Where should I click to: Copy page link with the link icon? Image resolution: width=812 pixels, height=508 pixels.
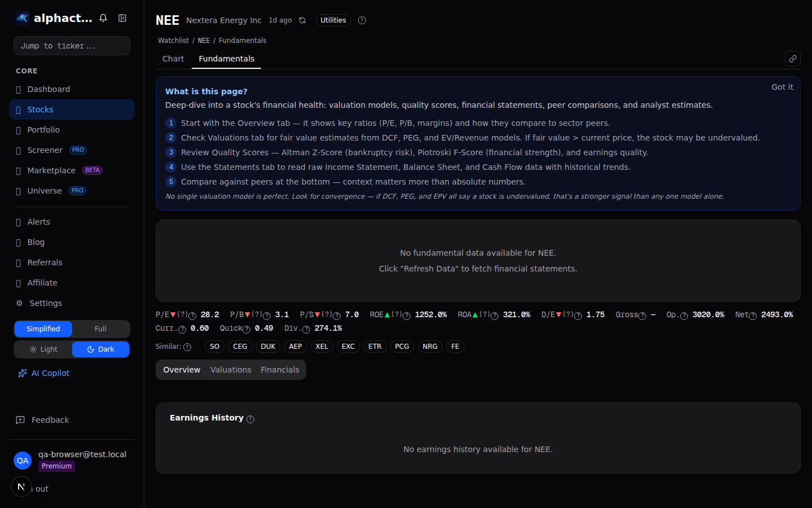[792, 59]
